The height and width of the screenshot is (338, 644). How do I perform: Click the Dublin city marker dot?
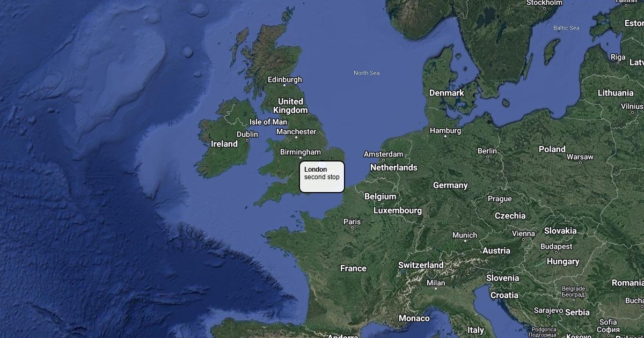pos(247,141)
